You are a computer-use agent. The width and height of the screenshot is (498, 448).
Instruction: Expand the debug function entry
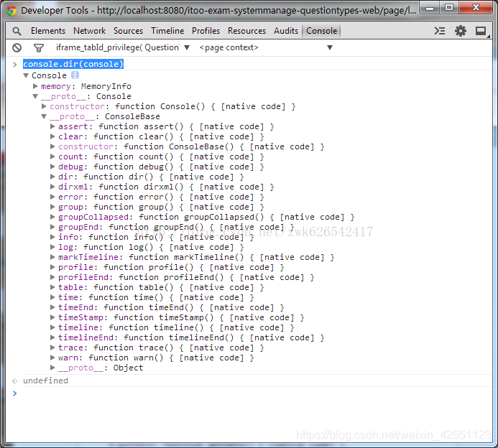pos(52,167)
